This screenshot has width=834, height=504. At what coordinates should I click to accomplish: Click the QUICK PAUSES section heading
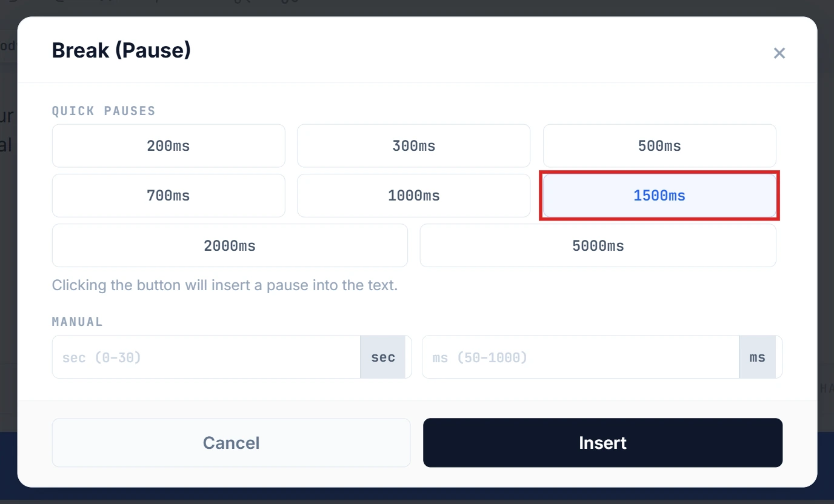point(104,110)
